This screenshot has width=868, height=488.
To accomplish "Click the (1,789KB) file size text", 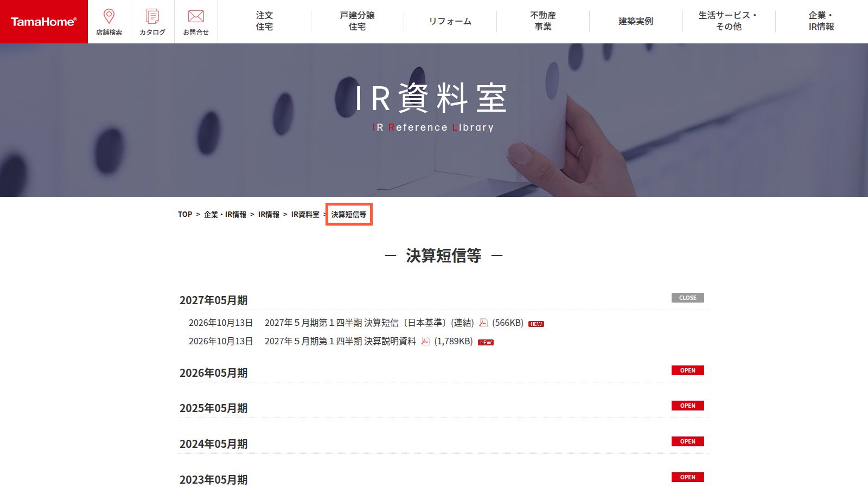I will pos(454,341).
